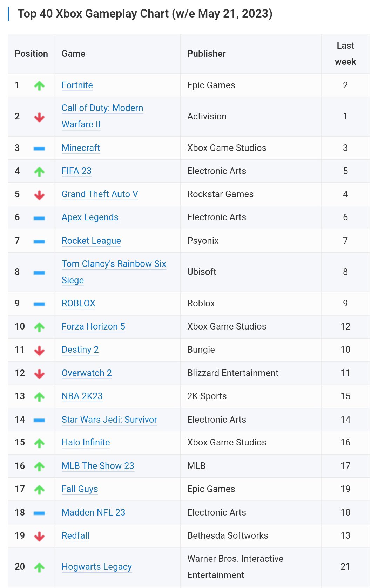Click the green up arrow beside MLB The Show 23
This screenshot has height=588, width=378.
point(39,466)
